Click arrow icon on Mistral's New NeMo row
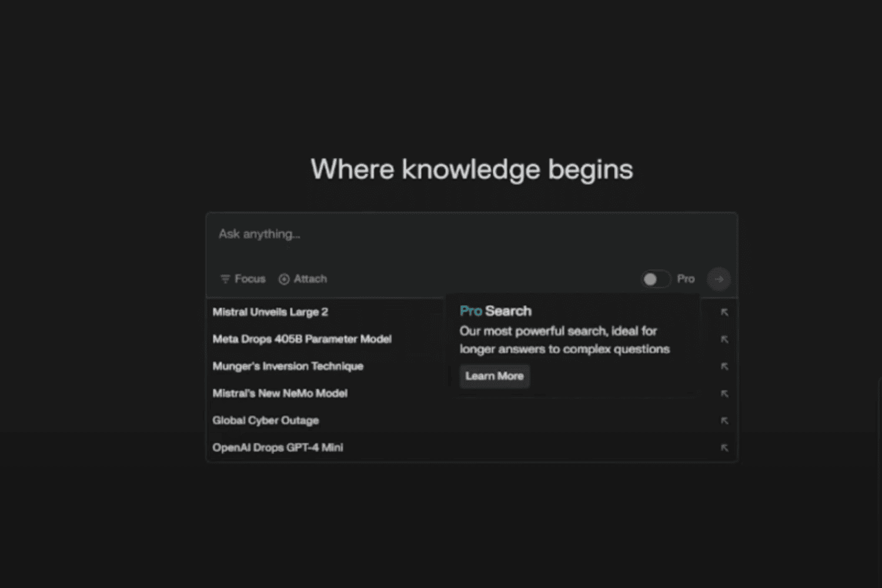Viewport: 882px width, 588px height. pos(724,393)
